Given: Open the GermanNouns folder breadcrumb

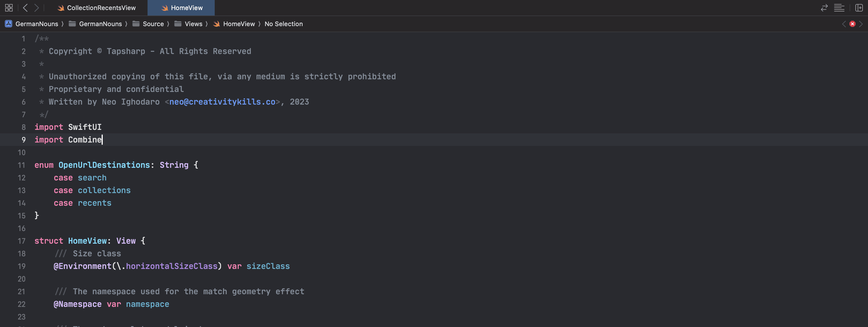Looking at the screenshot, I should click(x=100, y=24).
